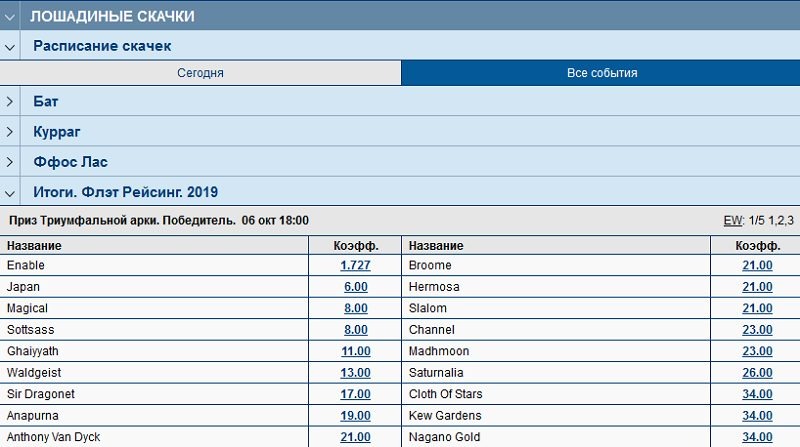Expand the Курраг racecourse row
Viewport: 800px width, 447px height.
tap(10, 132)
